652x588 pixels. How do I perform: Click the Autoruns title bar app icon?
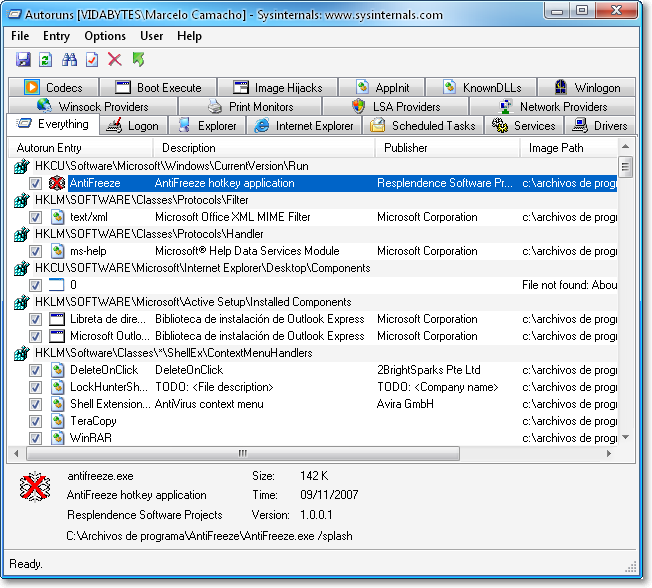point(15,15)
